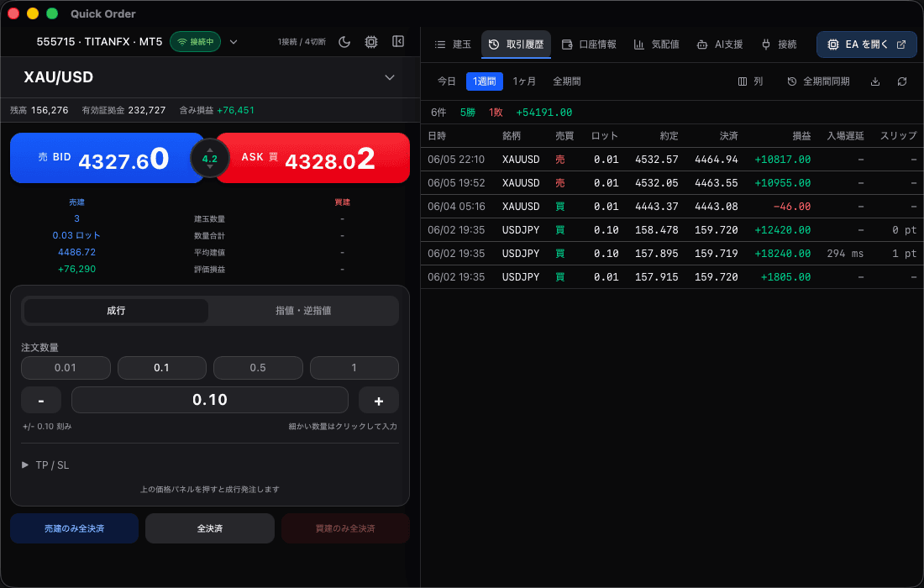
Task: Click profit value +10955.00
Action: click(x=783, y=182)
